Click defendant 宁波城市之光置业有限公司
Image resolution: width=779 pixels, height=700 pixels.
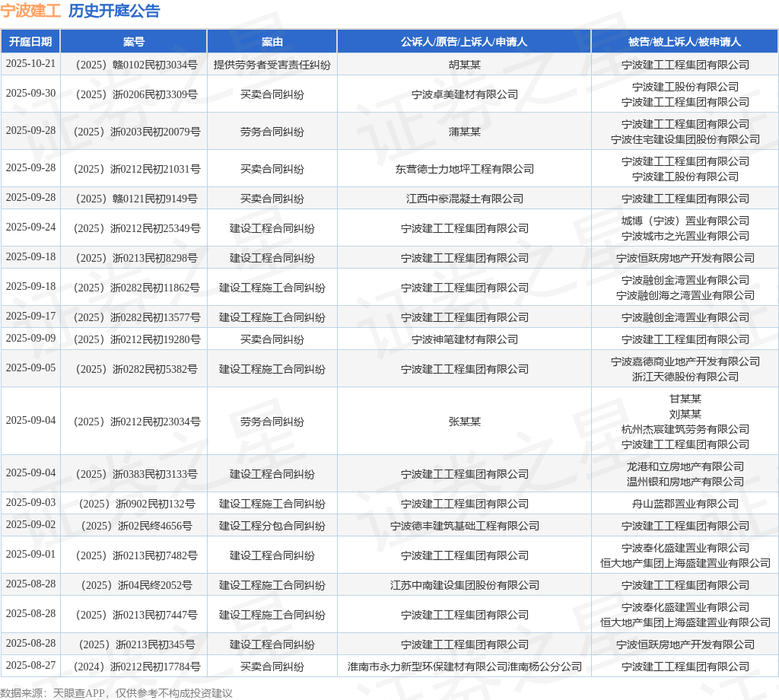tap(685, 236)
